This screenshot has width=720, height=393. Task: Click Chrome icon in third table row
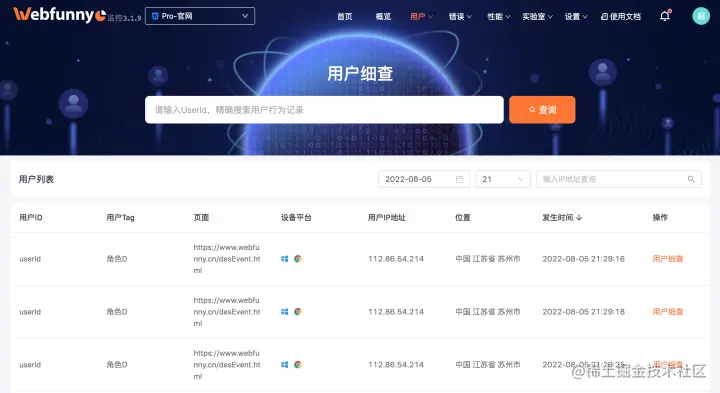coord(298,365)
